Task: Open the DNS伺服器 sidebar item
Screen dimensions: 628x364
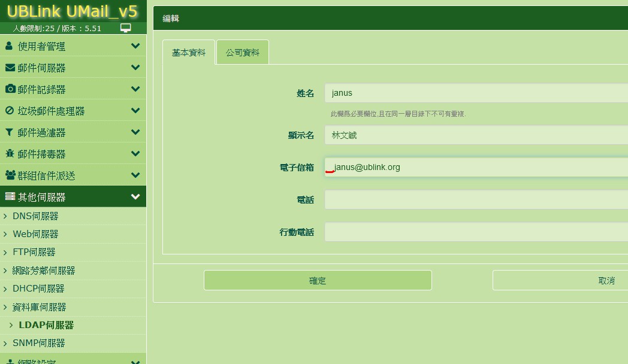Action: 35,216
